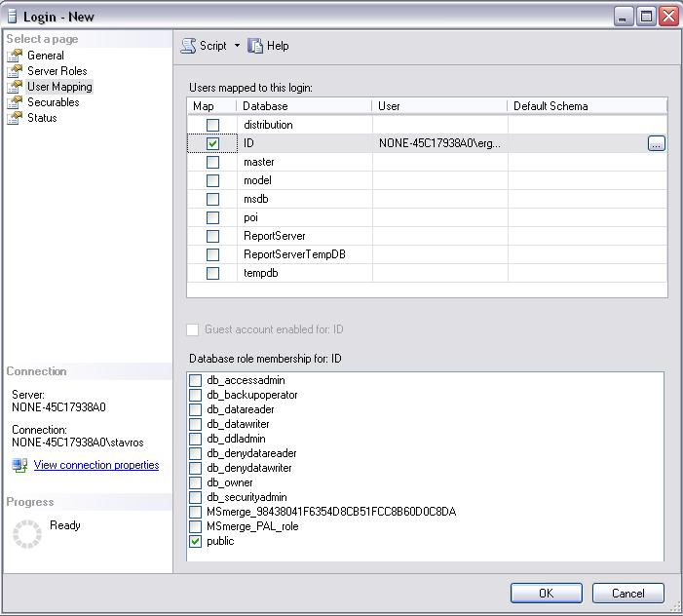This screenshot has height=616, width=683.
Task: Enable the db_backupoperator role
Action: (x=195, y=395)
